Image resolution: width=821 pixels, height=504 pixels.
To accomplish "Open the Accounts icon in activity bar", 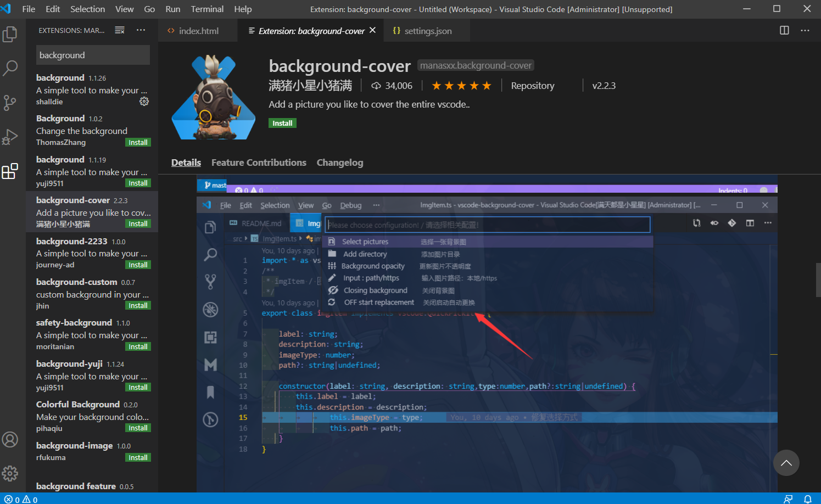I will tap(10, 440).
